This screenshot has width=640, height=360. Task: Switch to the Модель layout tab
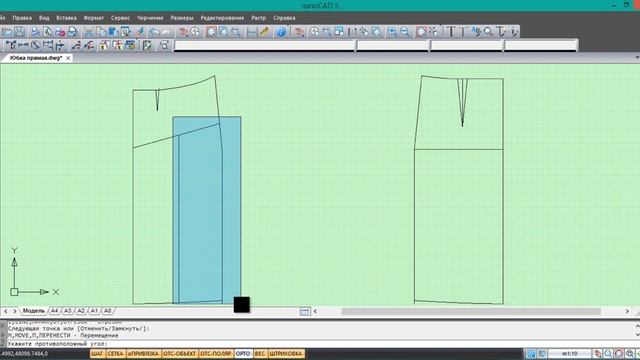[33, 311]
